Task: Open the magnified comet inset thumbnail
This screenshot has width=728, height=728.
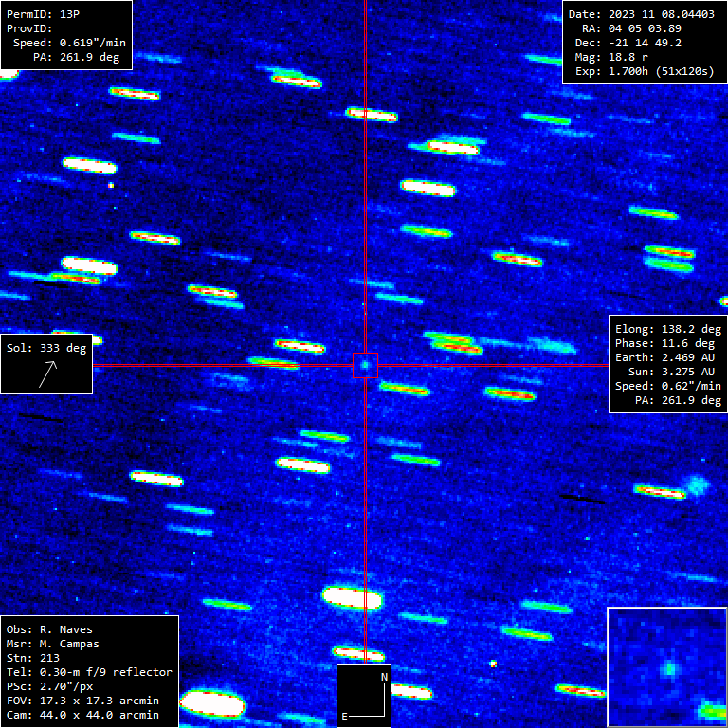Action: pos(667,667)
